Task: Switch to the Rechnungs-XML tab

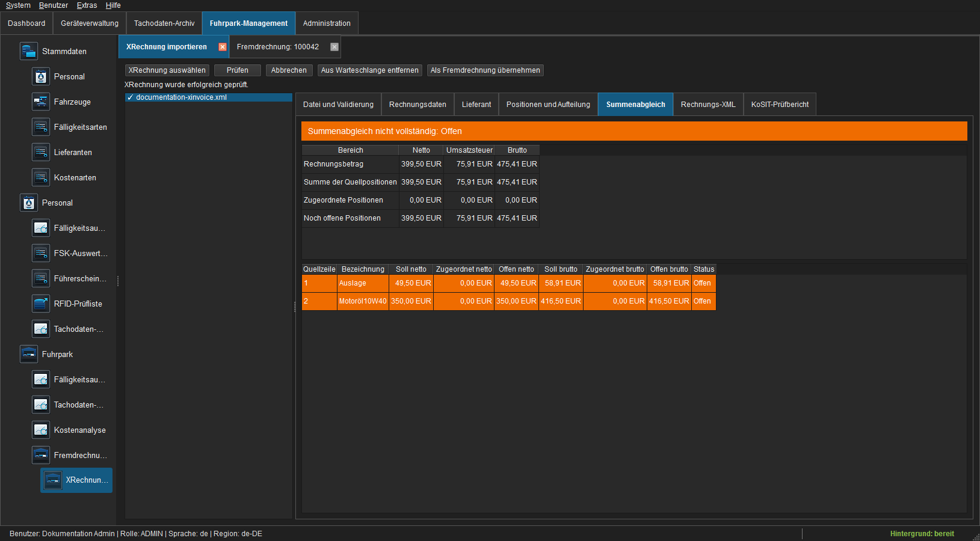Action: (708, 105)
